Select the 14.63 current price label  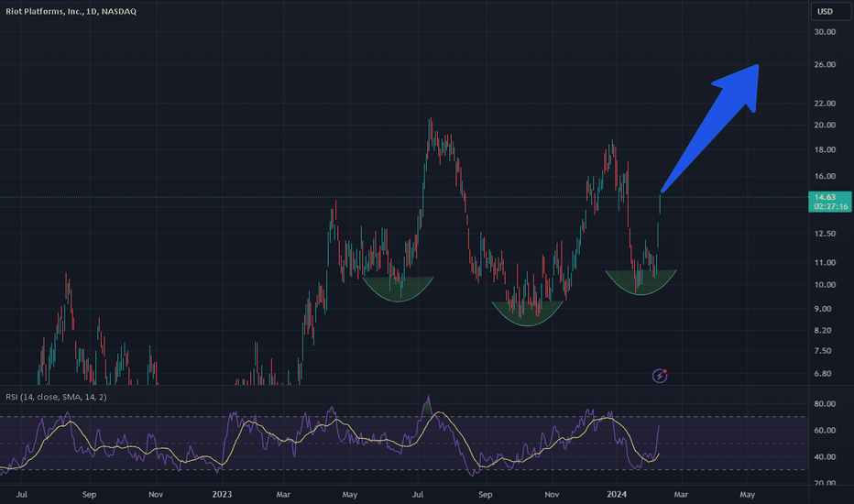coord(825,197)
